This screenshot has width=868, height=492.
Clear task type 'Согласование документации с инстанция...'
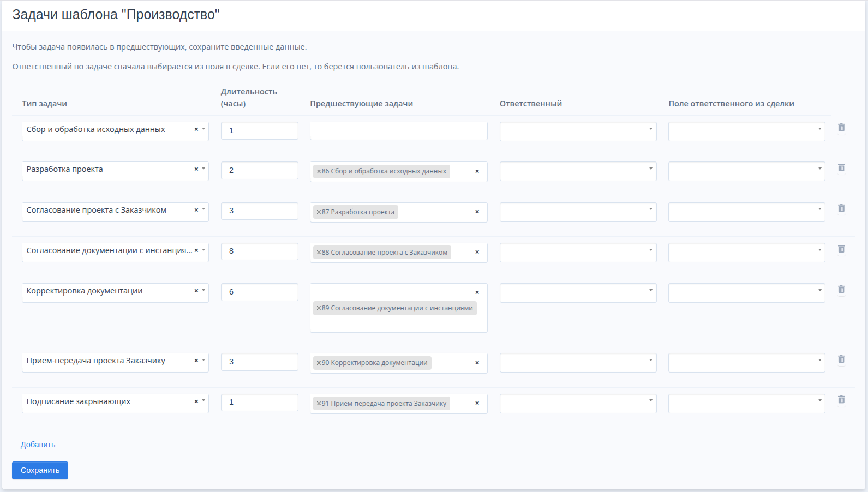point(196,250)
